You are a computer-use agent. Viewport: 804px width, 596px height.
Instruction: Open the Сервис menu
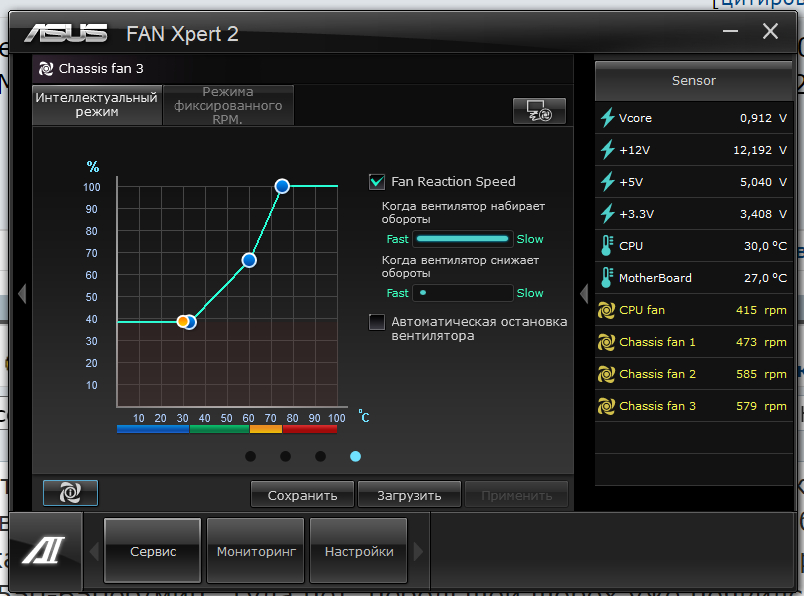click(x=152, y=551)
